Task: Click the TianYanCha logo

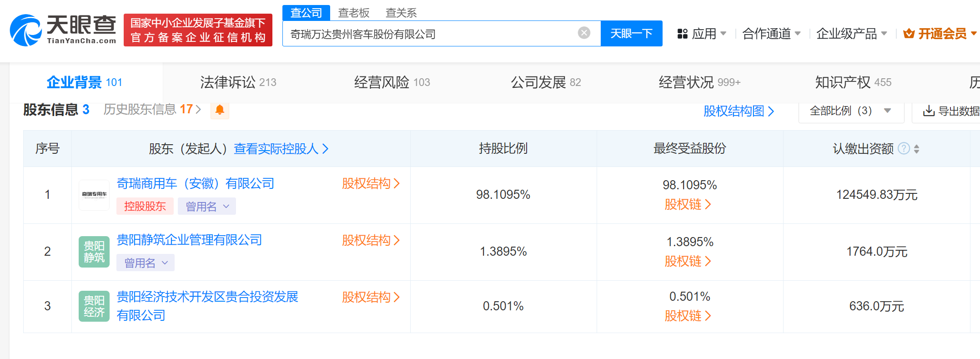Action: pos(63,30)
